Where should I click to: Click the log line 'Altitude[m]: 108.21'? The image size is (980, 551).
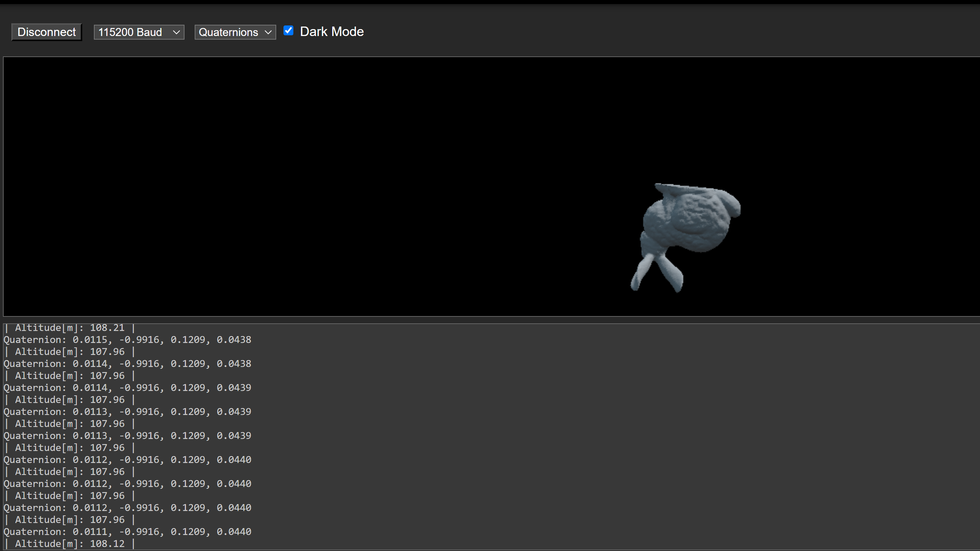click(70, 328)
